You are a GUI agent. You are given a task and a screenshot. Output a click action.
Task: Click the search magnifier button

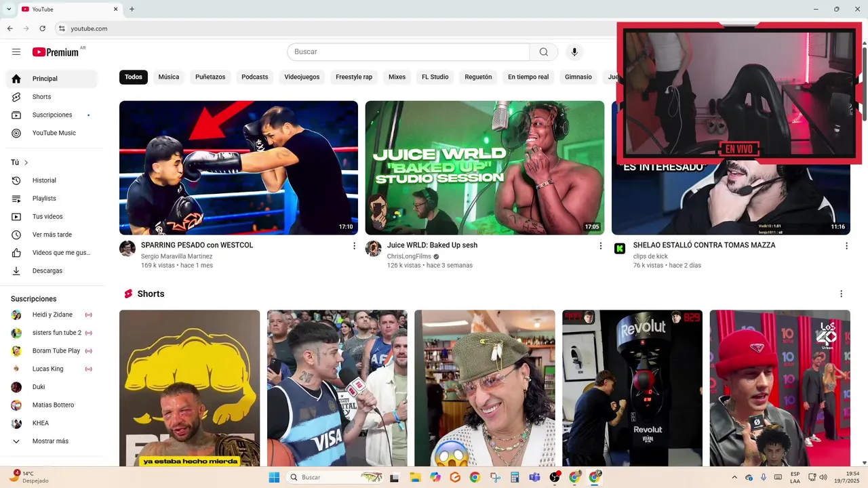[x=544, y=52]
